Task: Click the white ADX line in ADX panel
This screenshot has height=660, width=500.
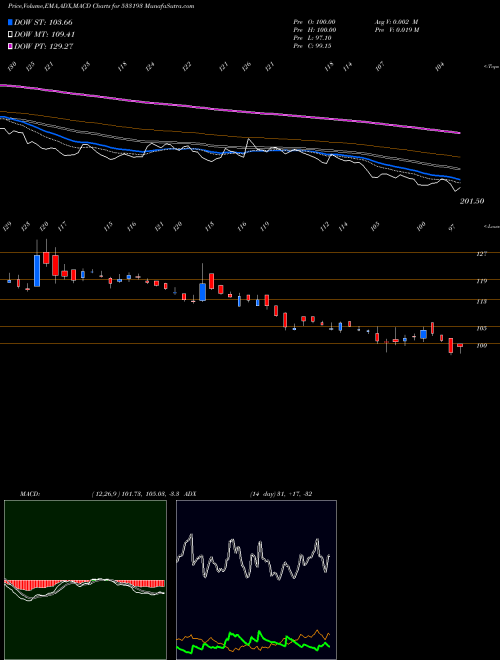Action: (253, 556)
